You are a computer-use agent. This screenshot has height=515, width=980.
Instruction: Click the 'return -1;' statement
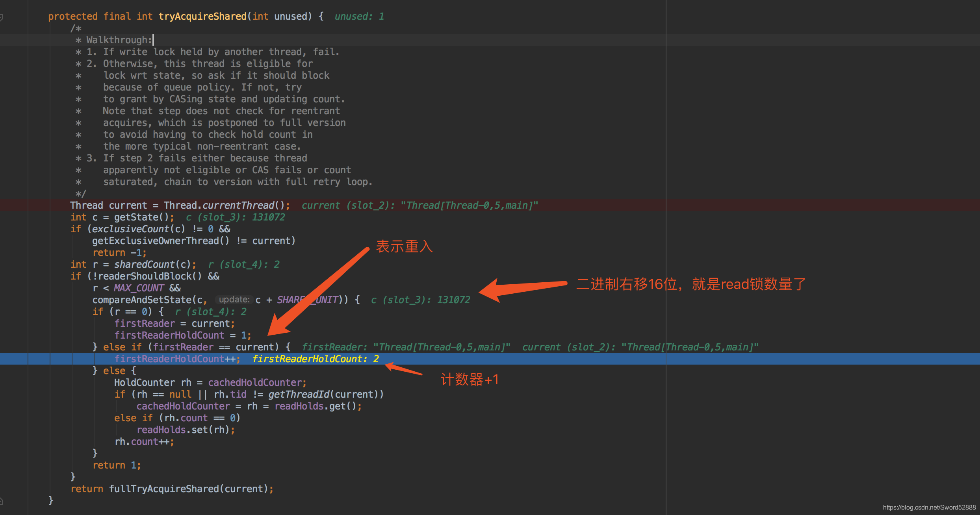119,253
